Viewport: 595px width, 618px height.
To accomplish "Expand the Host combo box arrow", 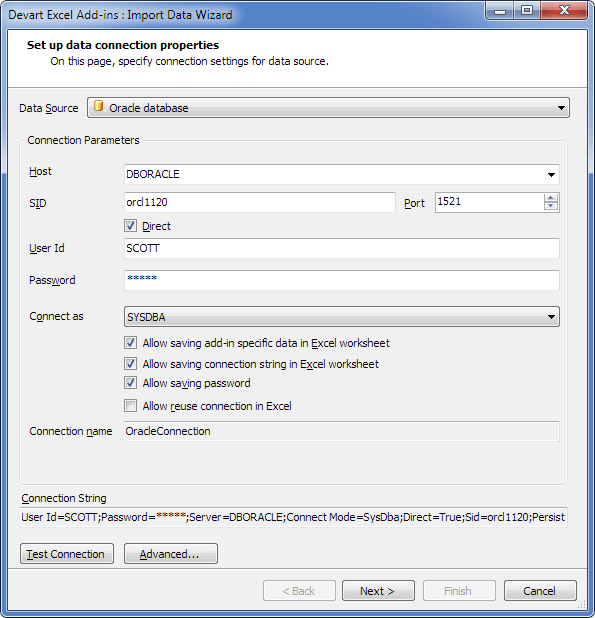I will click(551, 175).
